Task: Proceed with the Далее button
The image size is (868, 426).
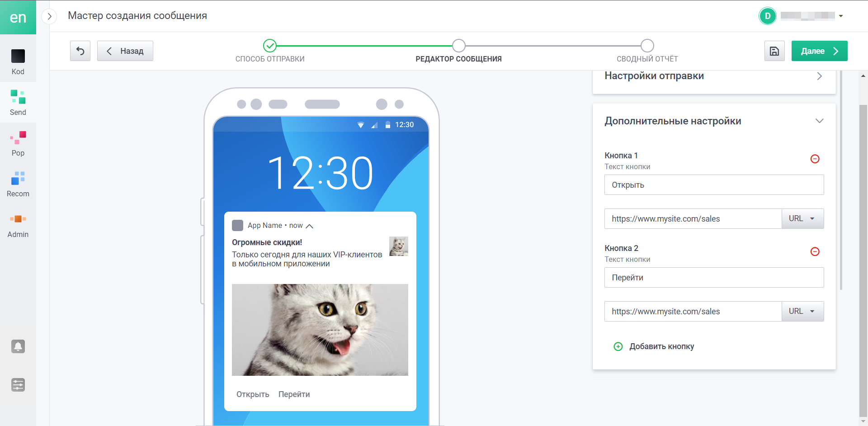Action: (x=819, y=51)
